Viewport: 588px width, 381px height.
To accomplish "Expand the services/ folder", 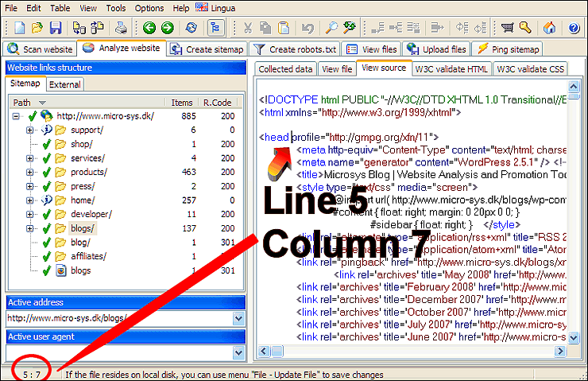I will (29, 158).
